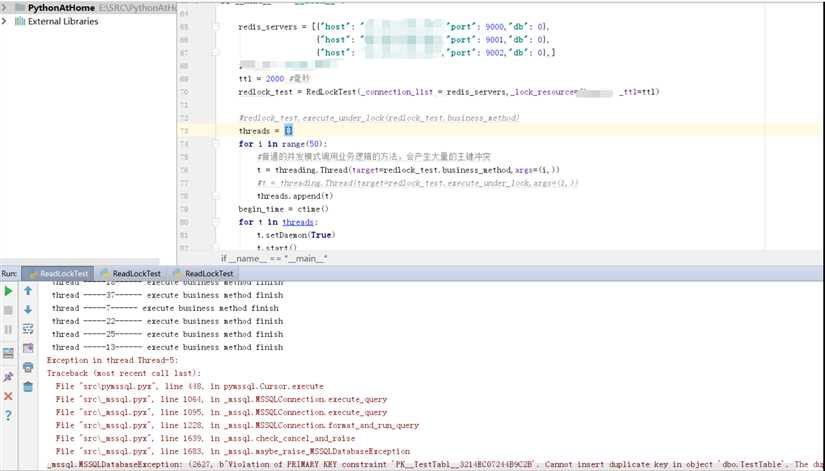Select External Libraries in the project tree
Viewport: 825px width, 471px height.
click(63, 22)
